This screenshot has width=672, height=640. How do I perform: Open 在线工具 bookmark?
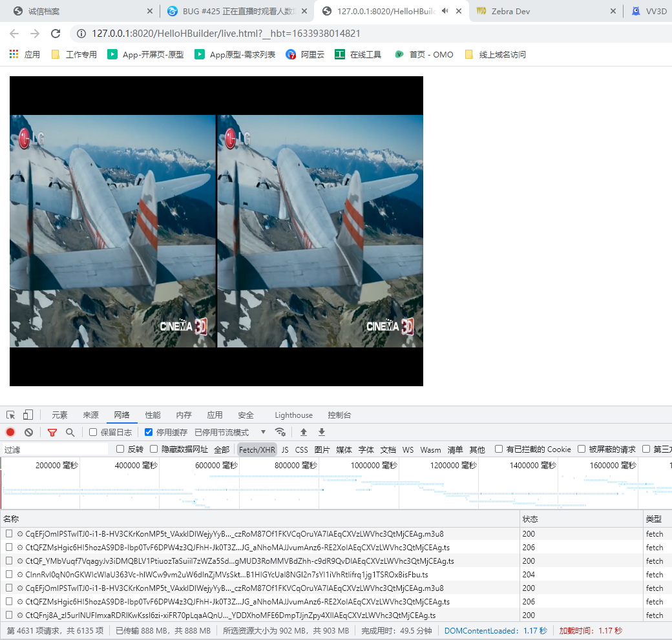point(358,54)
